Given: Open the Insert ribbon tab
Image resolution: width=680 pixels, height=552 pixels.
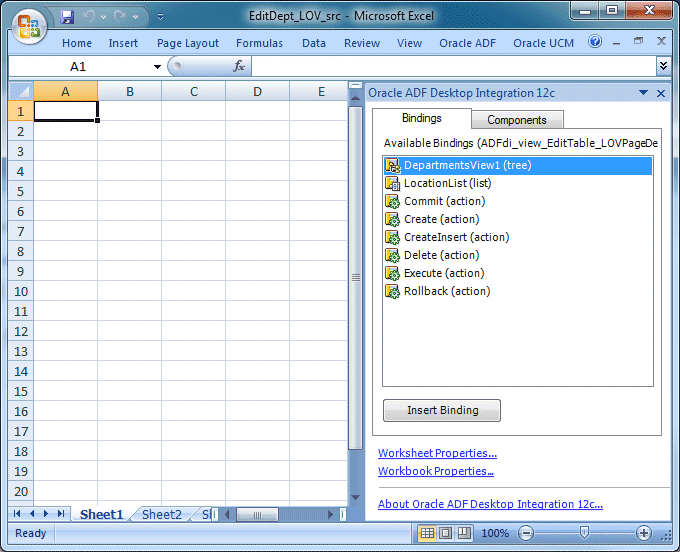Looking at the screenshot, I should 123,43.
